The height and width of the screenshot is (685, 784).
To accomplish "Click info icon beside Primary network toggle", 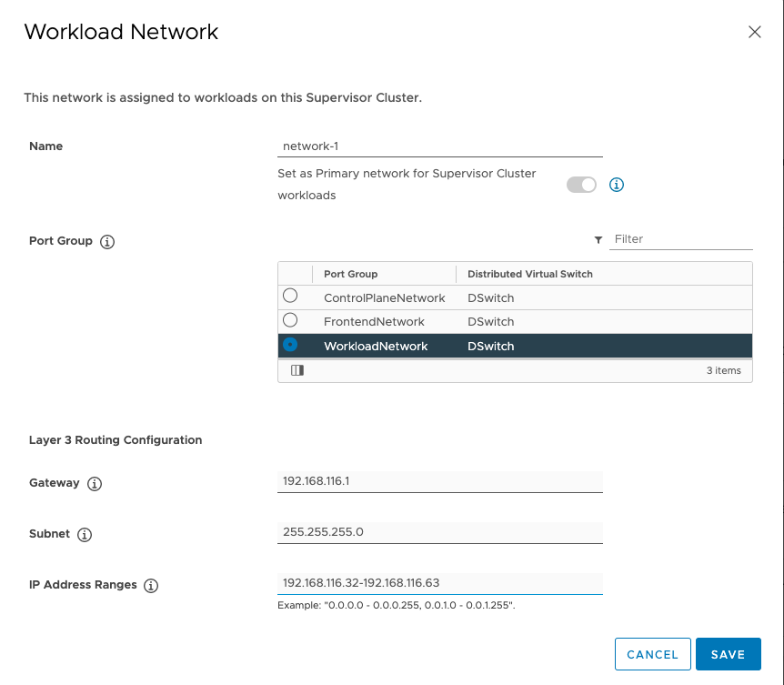I will 616,185.
